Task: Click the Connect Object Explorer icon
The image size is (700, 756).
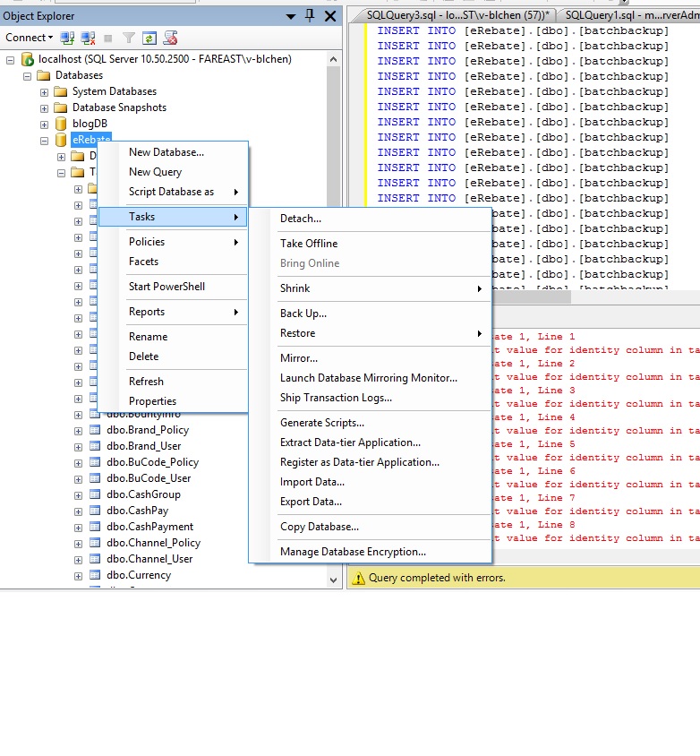Action: point(68,38)
